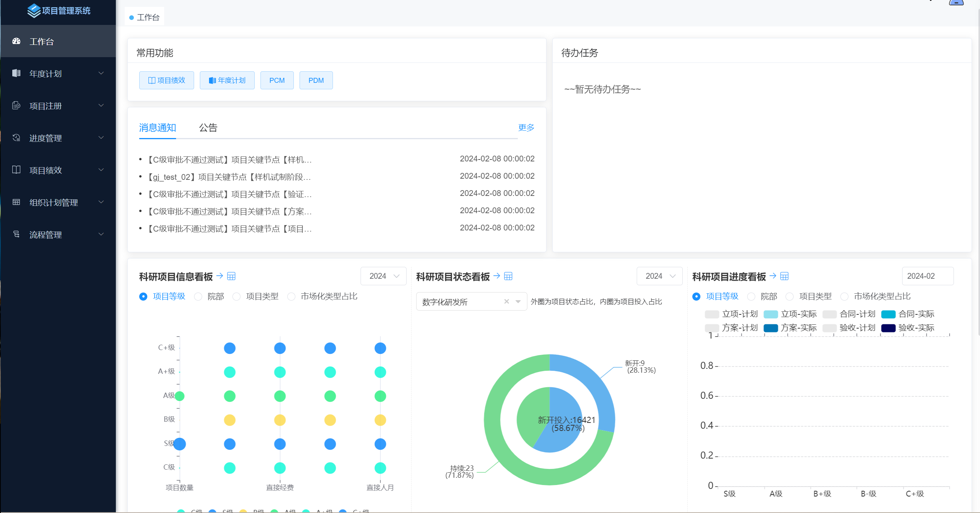Click the 2024-02 month picker field
This screenshot has width=980, height=513.
tap(927, 276)
